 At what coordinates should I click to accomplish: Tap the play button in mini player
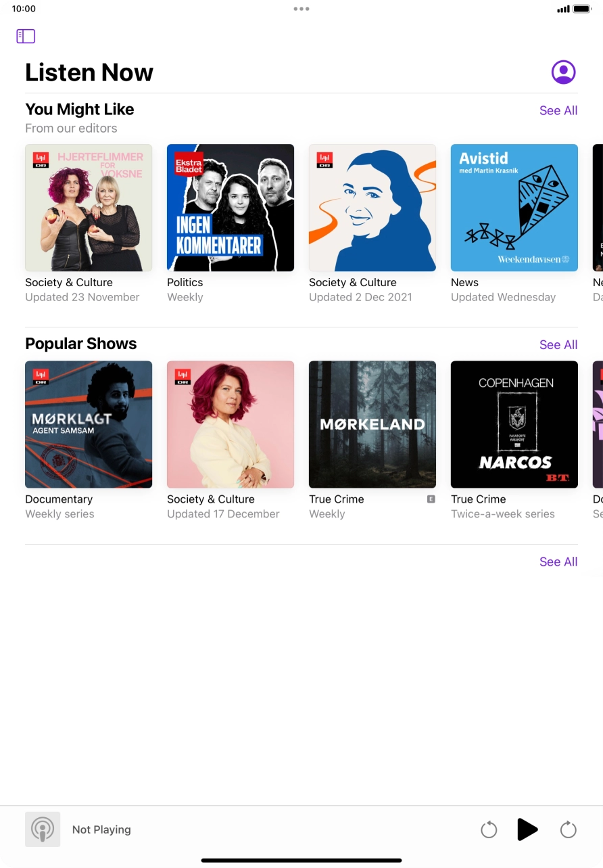527,829
